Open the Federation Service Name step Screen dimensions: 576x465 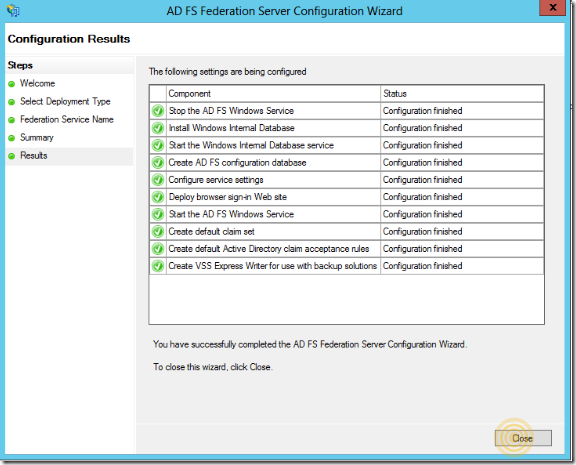click(x=67, y=119)
